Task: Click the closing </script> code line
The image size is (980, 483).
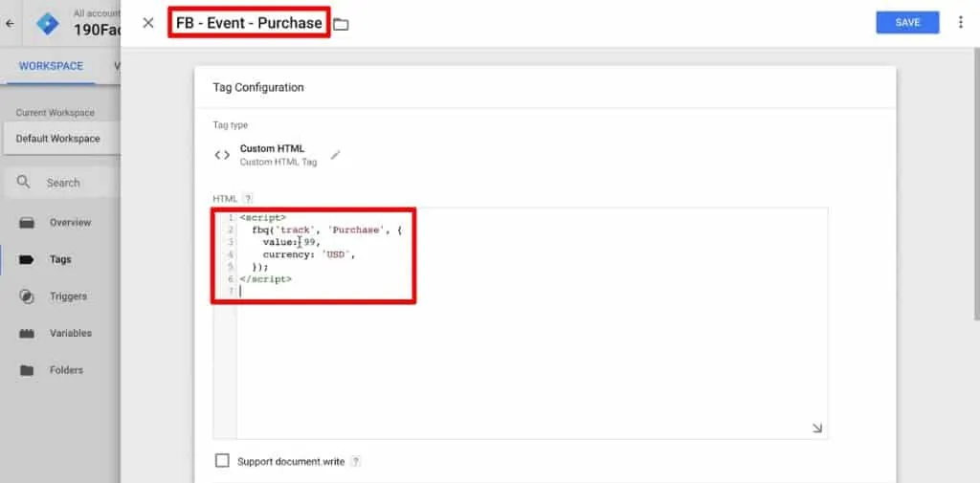Action: tap(266, 279)
